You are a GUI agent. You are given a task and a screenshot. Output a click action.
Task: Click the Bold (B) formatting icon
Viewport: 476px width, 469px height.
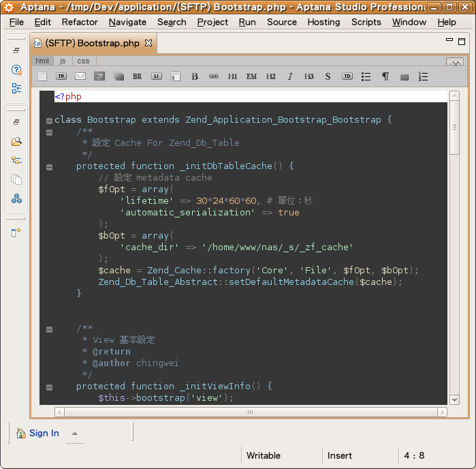(x=195, y=76)
